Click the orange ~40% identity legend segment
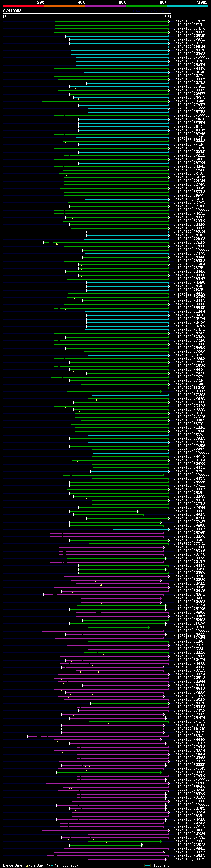The image size is (211, 868). 65,6
